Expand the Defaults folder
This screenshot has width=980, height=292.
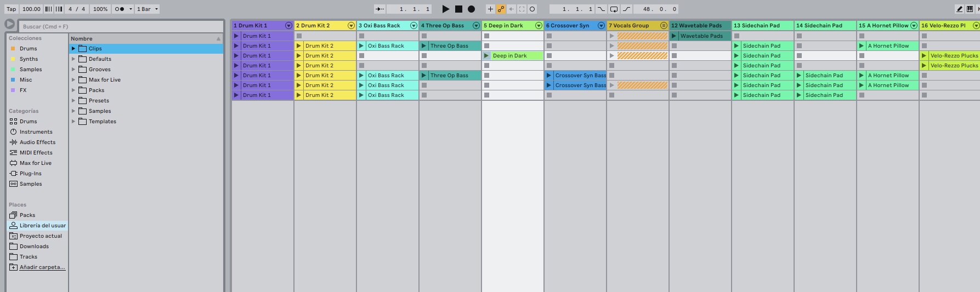coord(73,59)
